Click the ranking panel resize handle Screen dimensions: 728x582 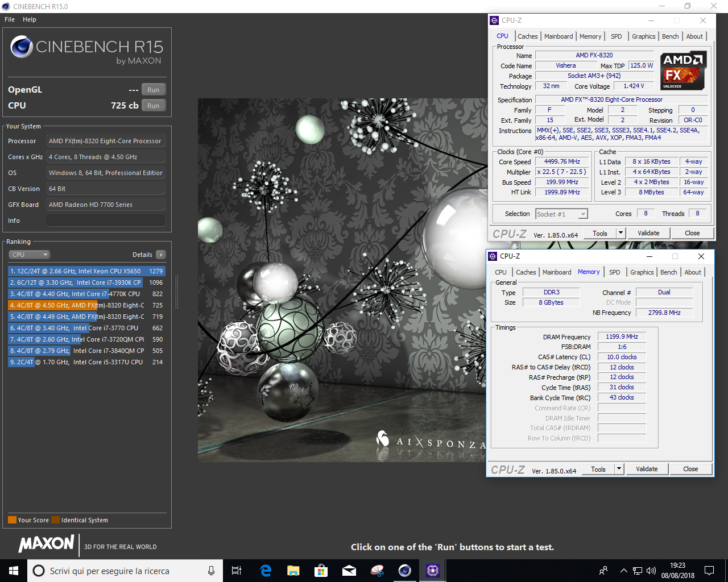[x=176, y=292]
